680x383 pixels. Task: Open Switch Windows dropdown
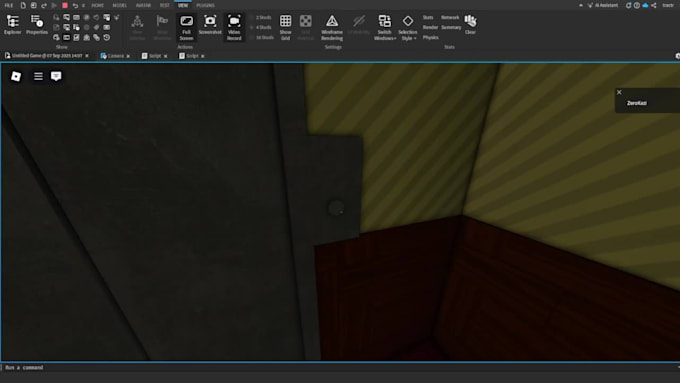[x=385, y=27]
